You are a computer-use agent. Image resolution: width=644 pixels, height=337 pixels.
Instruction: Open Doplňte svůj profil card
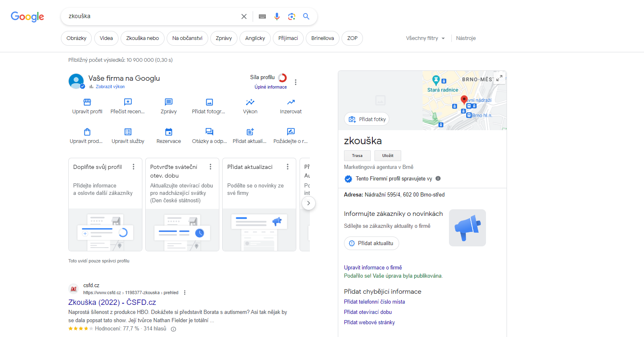(x=105, y=204)
